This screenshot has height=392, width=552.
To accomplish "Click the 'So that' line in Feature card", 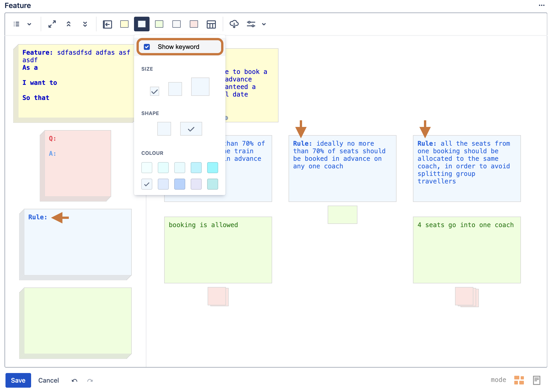I will point(36,98).
